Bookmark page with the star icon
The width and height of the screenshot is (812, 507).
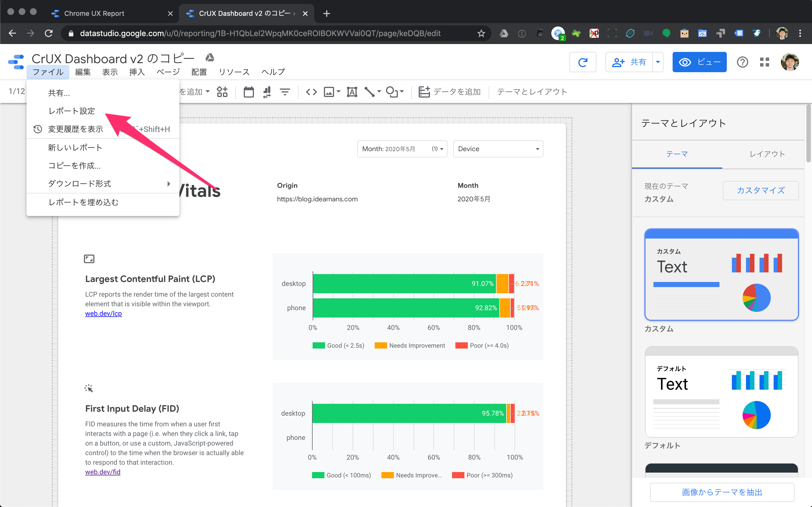tap(481, 33)
